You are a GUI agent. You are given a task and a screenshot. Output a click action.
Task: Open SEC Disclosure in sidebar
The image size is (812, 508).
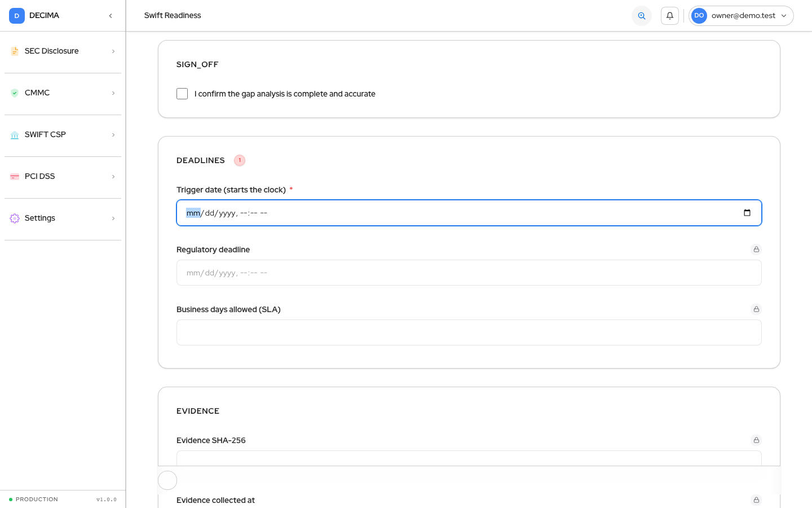(x=63, y=51)
